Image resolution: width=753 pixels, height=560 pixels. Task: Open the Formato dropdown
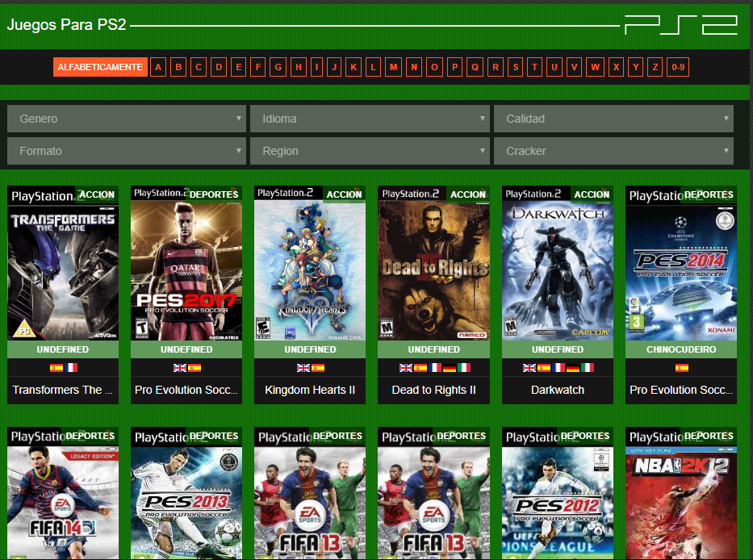(x=127, y=151)
